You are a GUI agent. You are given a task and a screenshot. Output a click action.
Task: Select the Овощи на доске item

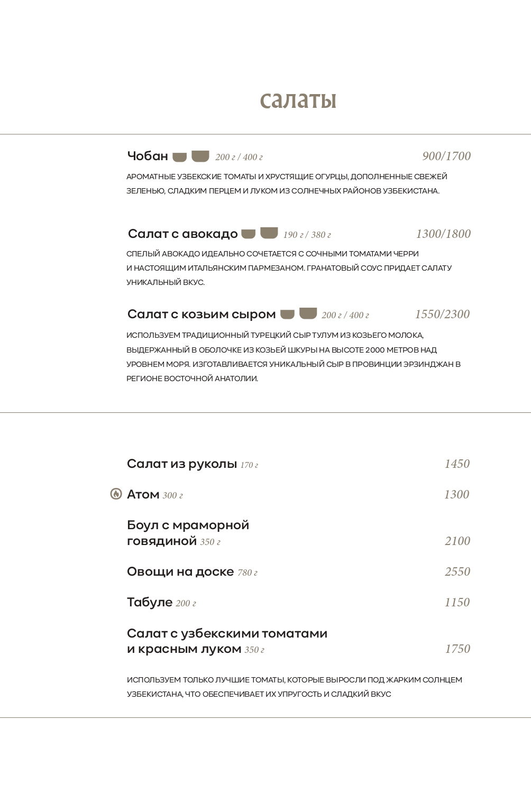click(x=180, y=571)
